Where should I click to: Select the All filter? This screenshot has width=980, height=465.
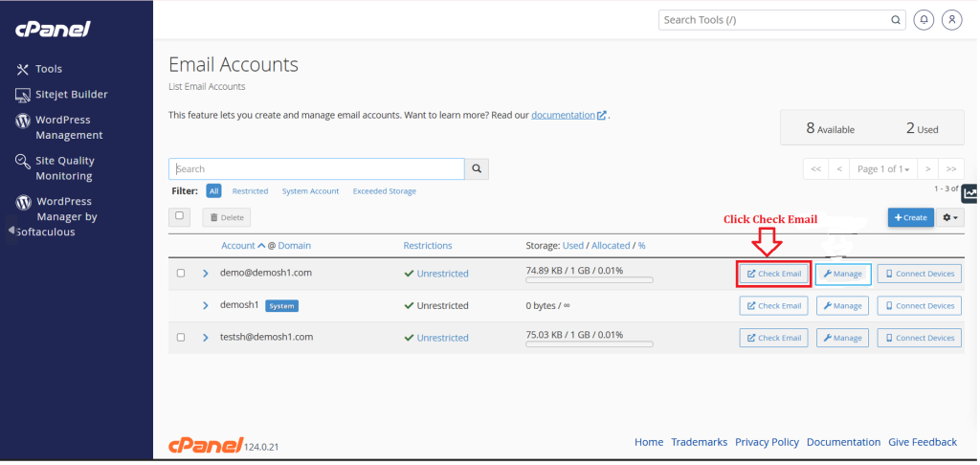[x=213, y=191]
